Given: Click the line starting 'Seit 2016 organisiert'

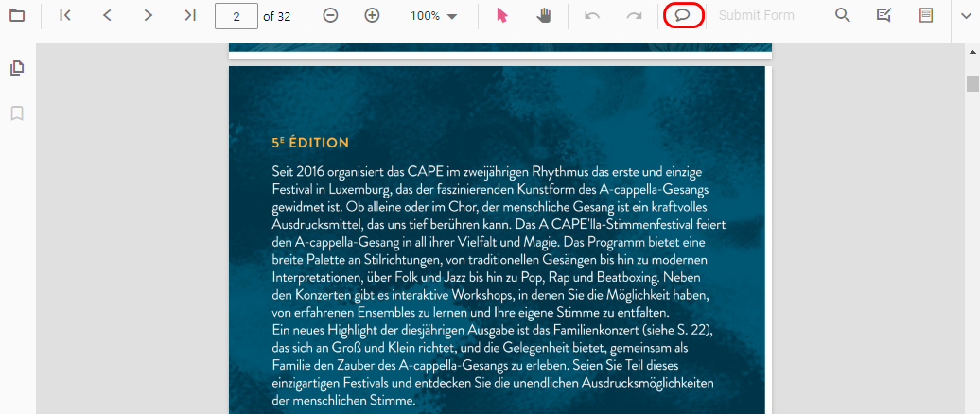Looking at the screenshot, I should tap(487, 171).
